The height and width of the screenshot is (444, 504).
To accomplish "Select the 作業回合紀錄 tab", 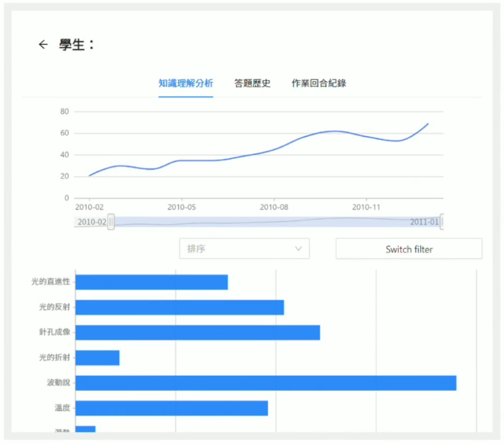I will coord(318,83).
